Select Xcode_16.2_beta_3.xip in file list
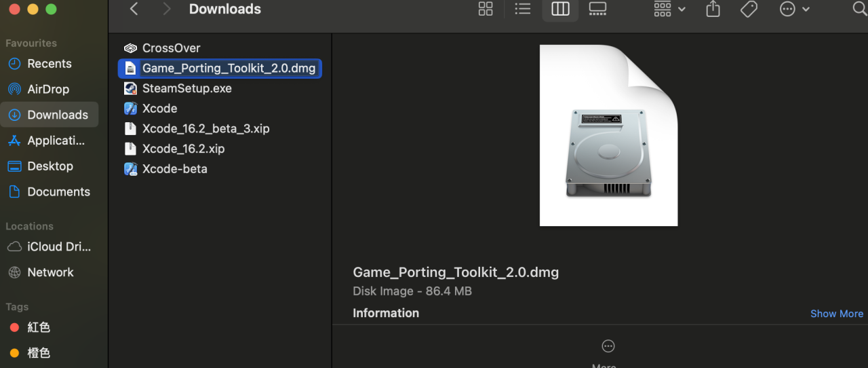Image resolution: width=868 pixels, height=368 pixels. pyautogui.click(x=205, y=128)
